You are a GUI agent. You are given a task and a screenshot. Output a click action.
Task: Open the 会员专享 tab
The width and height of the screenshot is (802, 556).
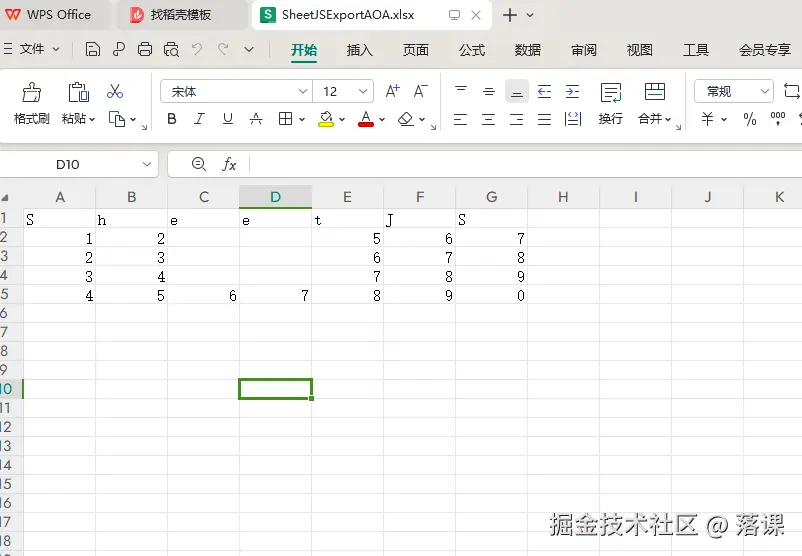[x=765, y=50]
